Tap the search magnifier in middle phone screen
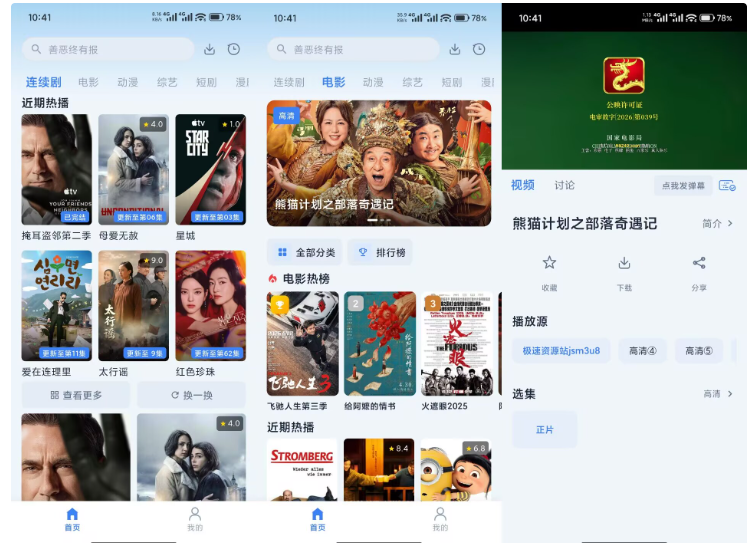750x543 pixels. coord(282,49)
